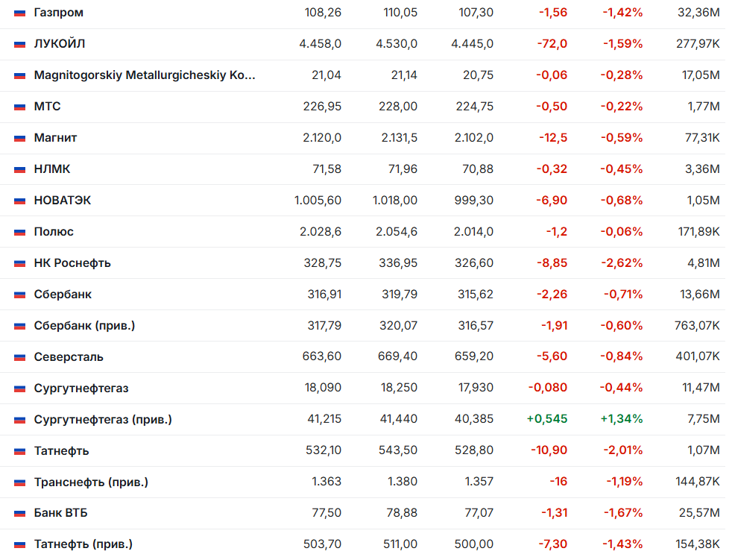Open the НОВАТЭК quote link
732x560 pixels.
pyautogui.click(x=63, y=201)
